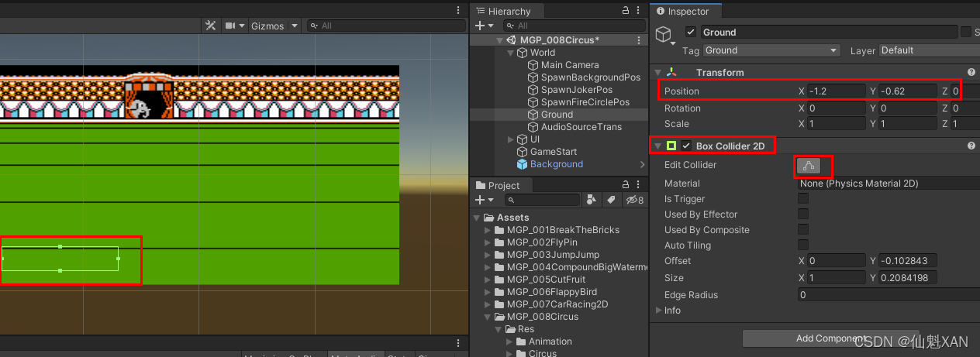Screen dimensions: 980x357
Task: Select the Animation folder
Action: 543,342
